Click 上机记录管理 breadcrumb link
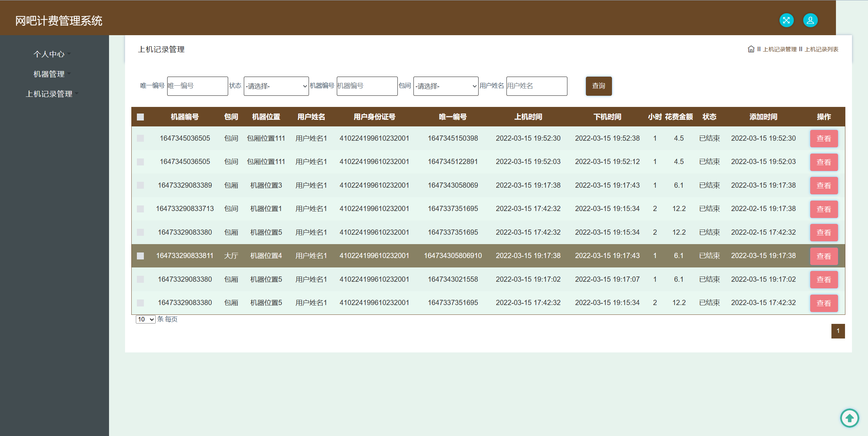This screenshot has height=436, width=868. point(780,49)
